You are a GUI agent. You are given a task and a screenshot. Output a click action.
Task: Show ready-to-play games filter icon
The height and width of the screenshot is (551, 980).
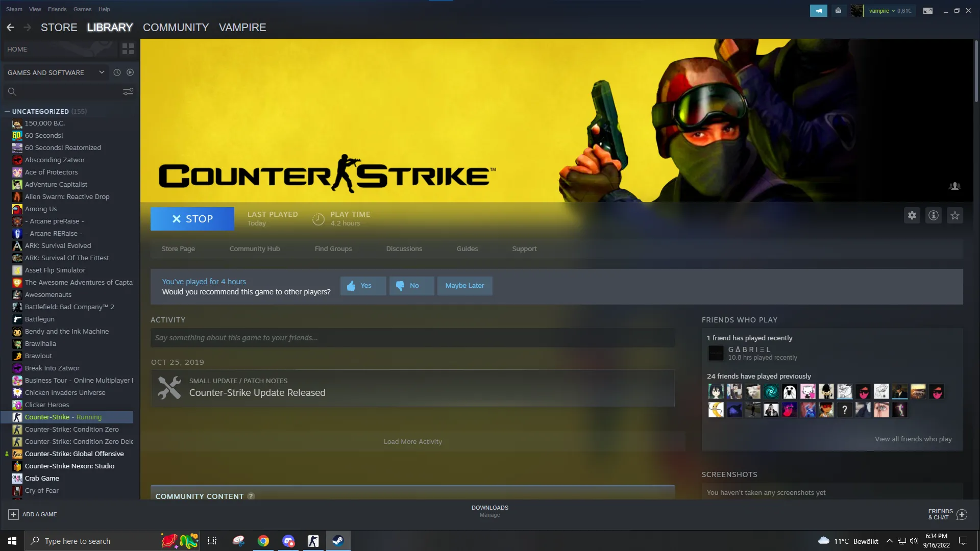point(130,72)
